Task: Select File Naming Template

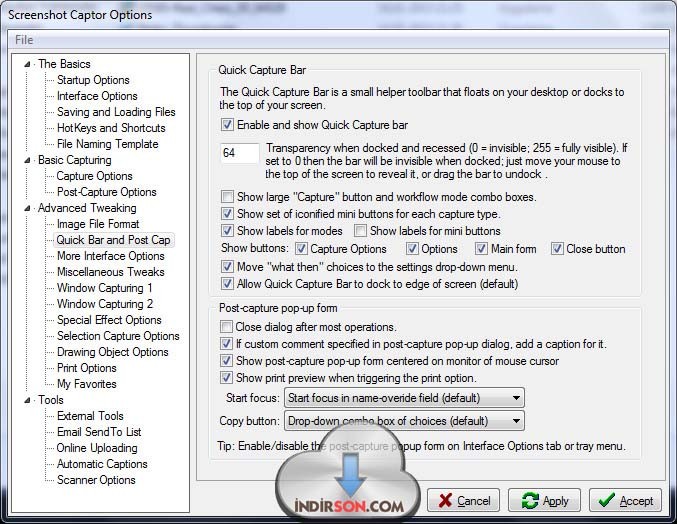Action: (x=108, y=144)
